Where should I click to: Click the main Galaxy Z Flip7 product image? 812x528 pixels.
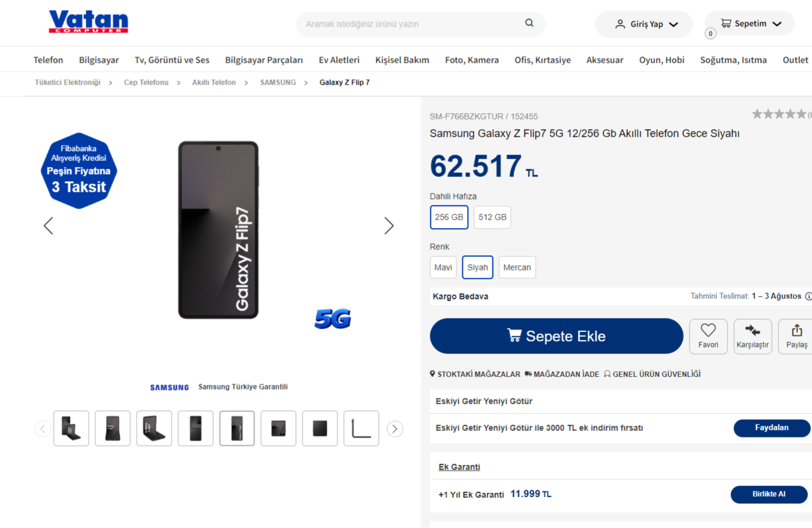click(x=218, y=230)
